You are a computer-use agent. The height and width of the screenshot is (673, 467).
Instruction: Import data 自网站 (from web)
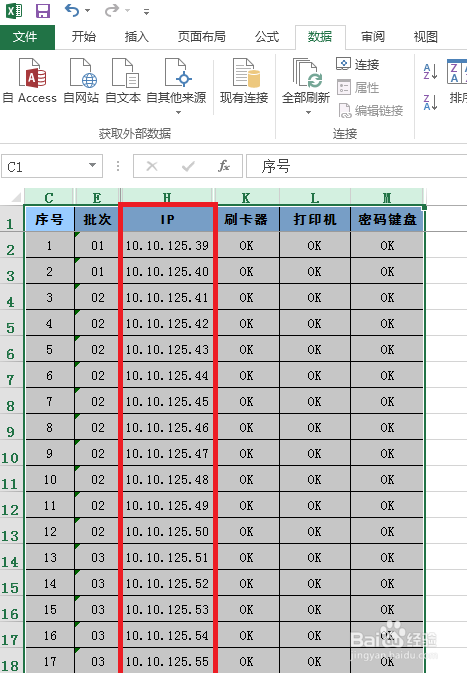81,81
